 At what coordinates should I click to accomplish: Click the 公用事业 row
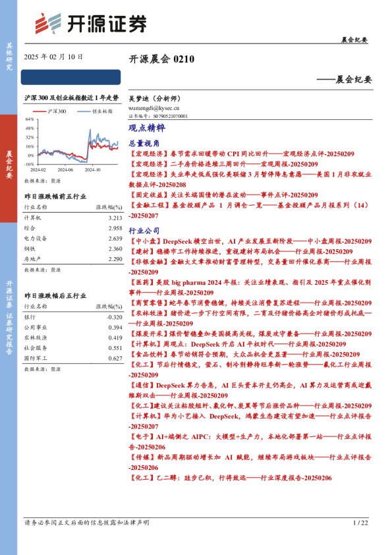point(73,328)
